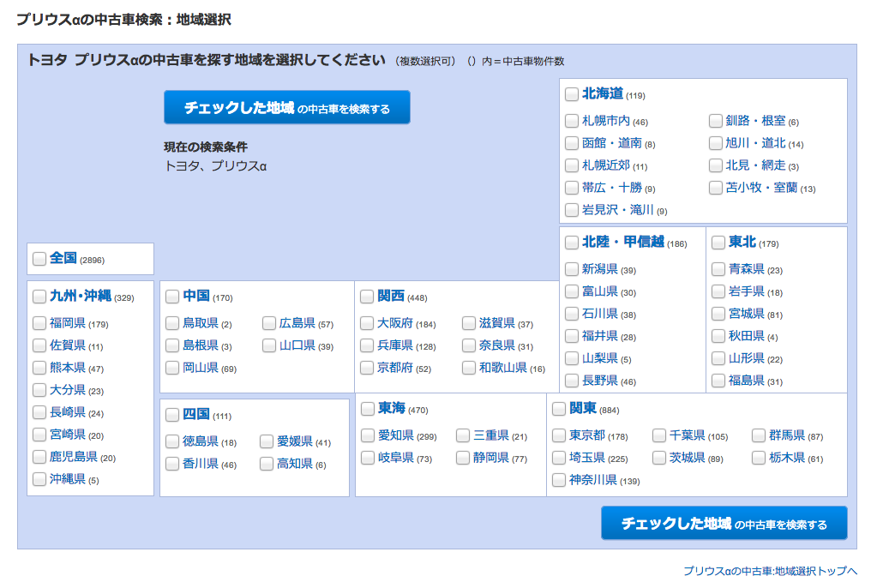Image resolution: width=871 pixels, height=588 pixels.
Task: Tick the 和歌山県 checkbox
Action: (469, 368)
